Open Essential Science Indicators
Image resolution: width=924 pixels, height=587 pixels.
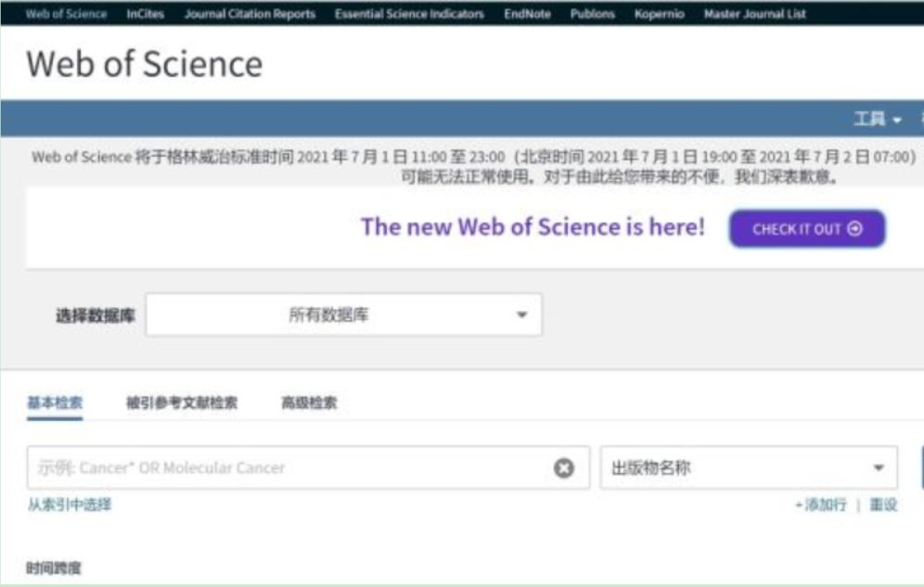(x=409, y=14)
